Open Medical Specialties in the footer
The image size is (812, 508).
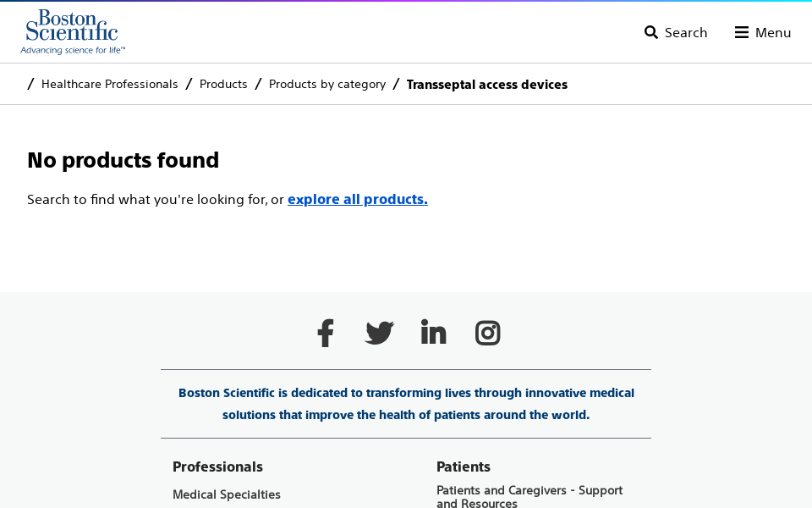[227, 494]
